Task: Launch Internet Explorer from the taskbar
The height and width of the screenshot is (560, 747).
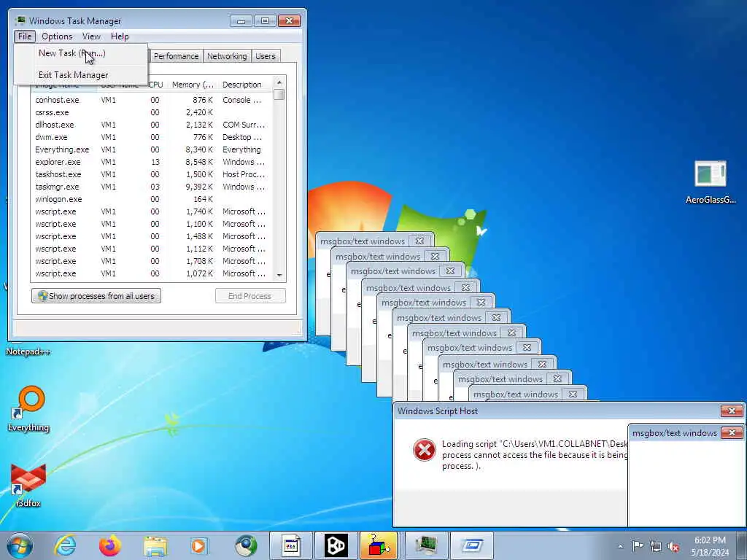Action: [x=65, y=545]
